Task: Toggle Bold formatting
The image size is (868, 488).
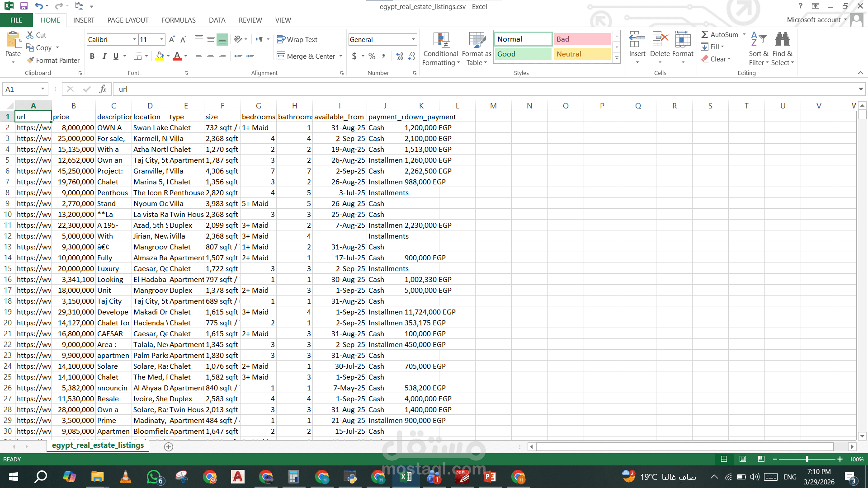Action: point(92,56)
